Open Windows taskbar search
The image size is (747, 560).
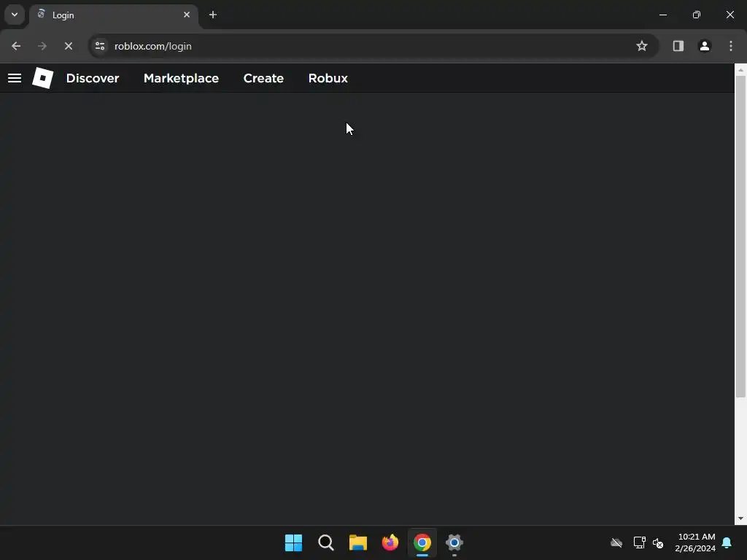tap(326, 542)
